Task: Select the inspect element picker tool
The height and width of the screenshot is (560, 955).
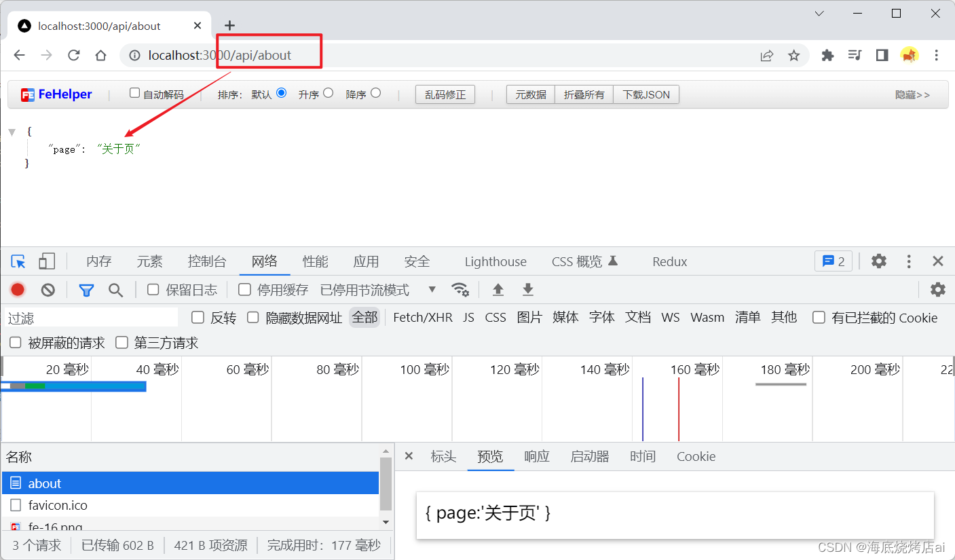Action: 18,261
